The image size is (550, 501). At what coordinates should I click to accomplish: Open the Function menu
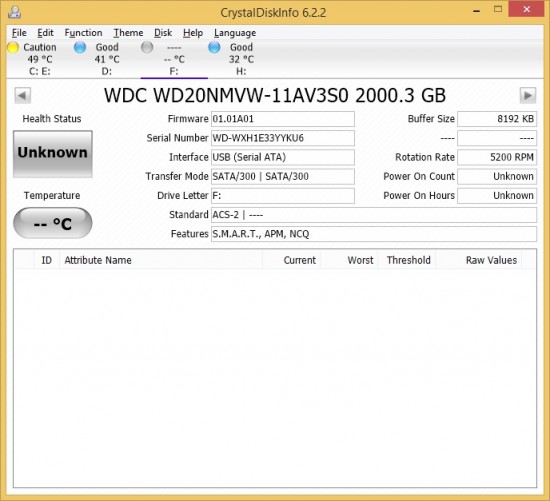pos(83,33)
